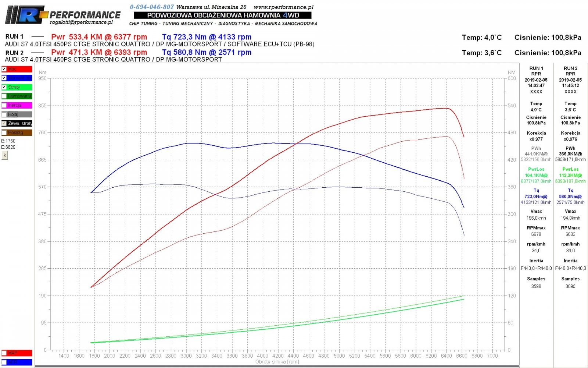This screenshot has width=588, height=368.
Task: Enable the red MAP checkbox
Action: tap(4, 353)
